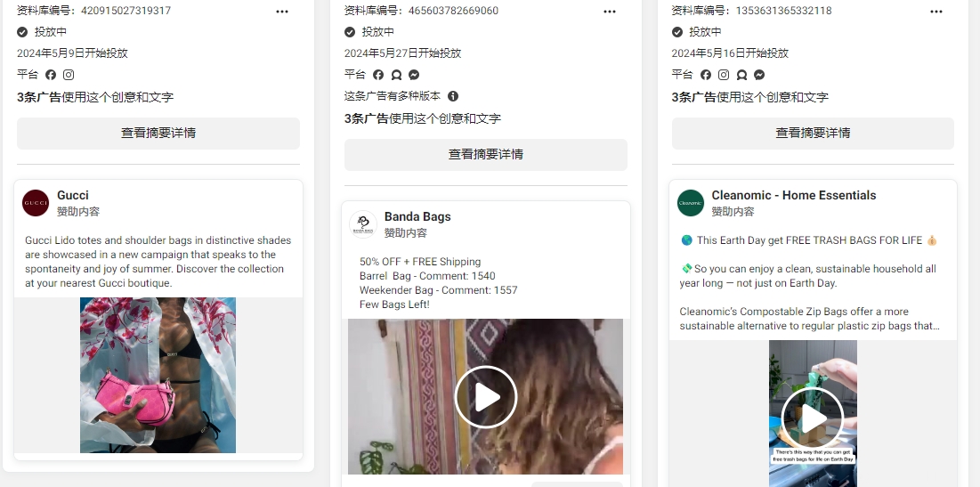The height and width of the screenshot is (487, 980).
Task: Click 'Few Bags Left!' text
Action: click(x=394, y=304)
